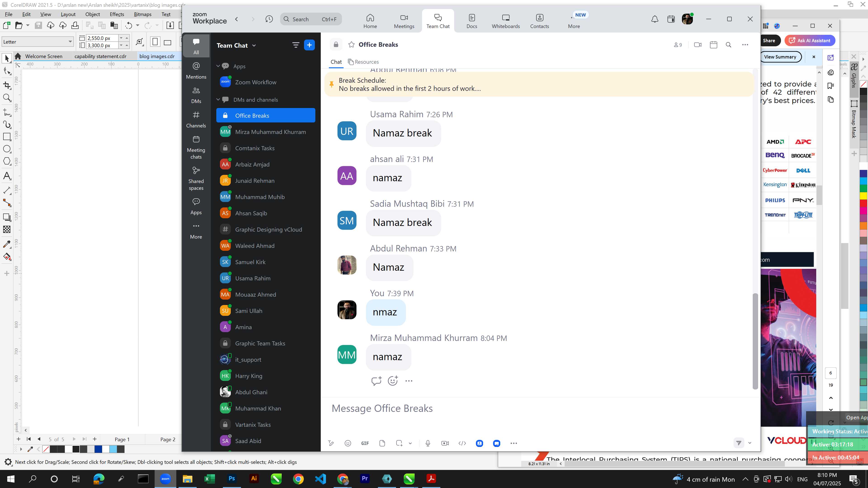Open chat with Junaid Rehman
The image size is (868, 488).
(x=266, y=181)
